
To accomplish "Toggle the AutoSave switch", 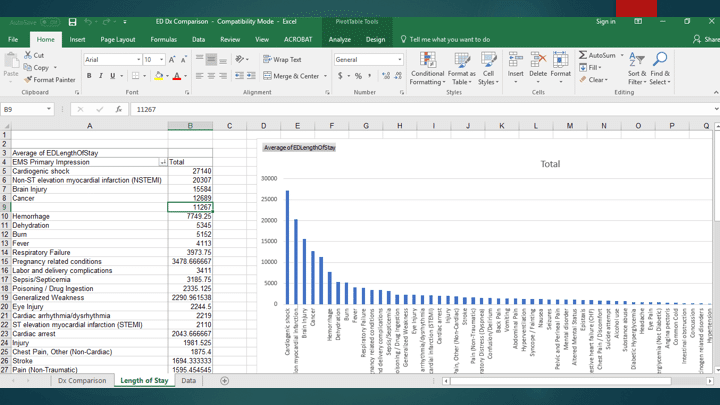I will coord(50,21).
